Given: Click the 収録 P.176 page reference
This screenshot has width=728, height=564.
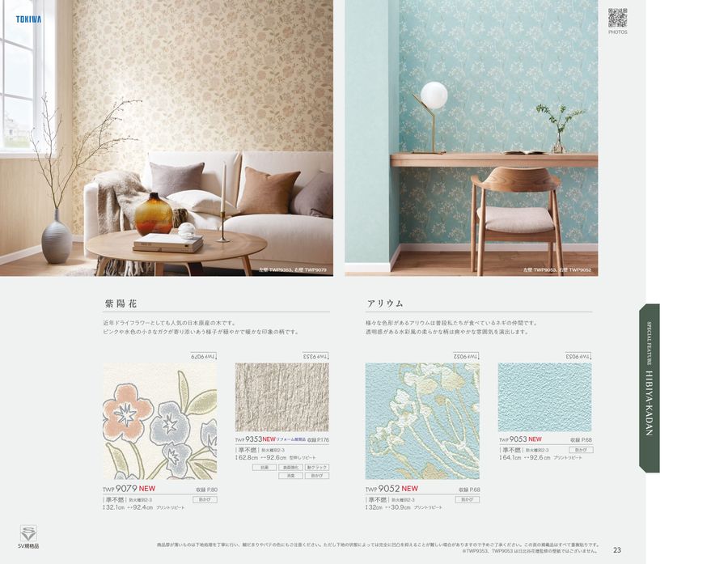Looking at the screenshot, I should [318, 439].
